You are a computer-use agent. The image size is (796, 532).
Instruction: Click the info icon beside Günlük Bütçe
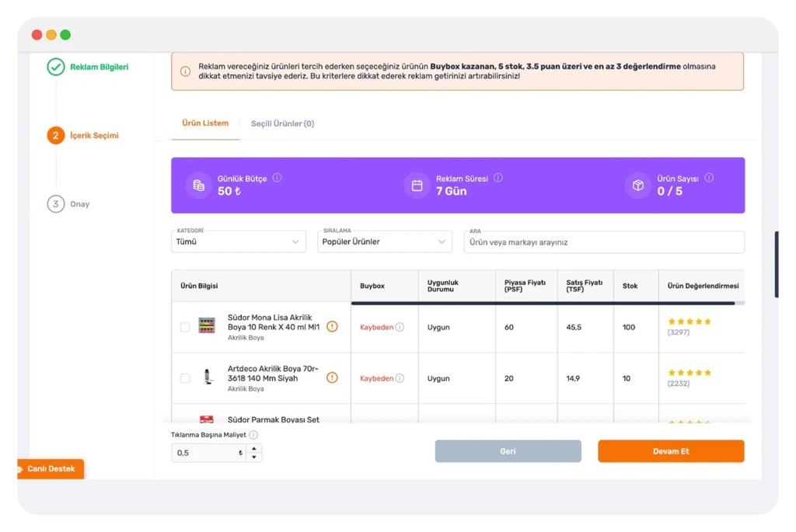click(277, 178)
